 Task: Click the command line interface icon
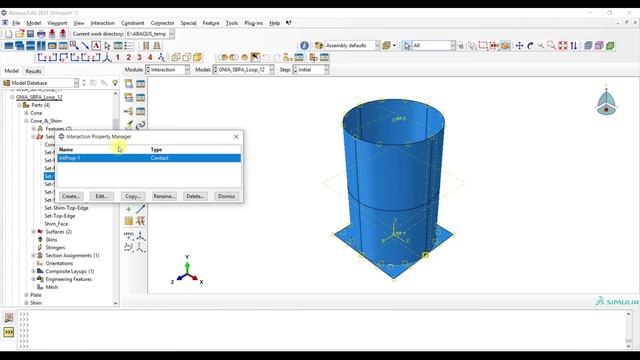pyautogui.click(x=9, y=332)
